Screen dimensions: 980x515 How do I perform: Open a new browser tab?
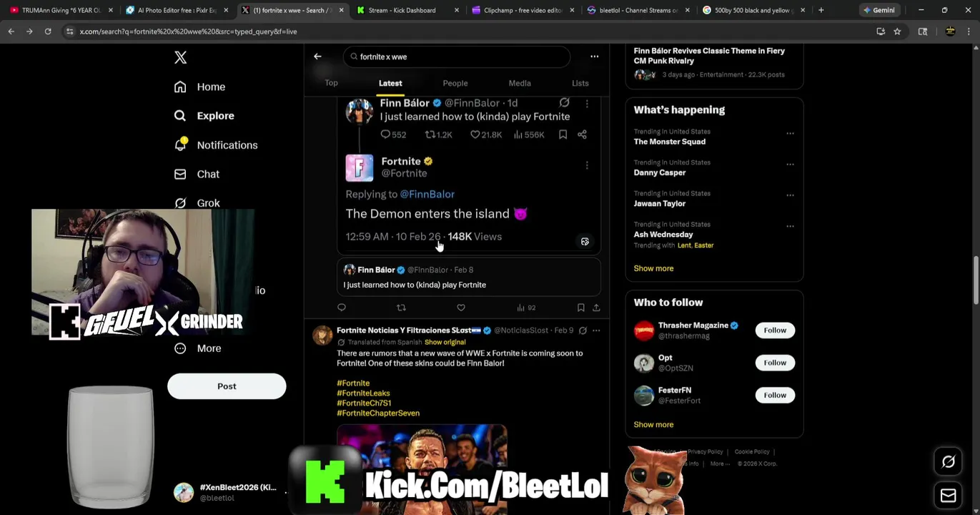coord(821,10)
